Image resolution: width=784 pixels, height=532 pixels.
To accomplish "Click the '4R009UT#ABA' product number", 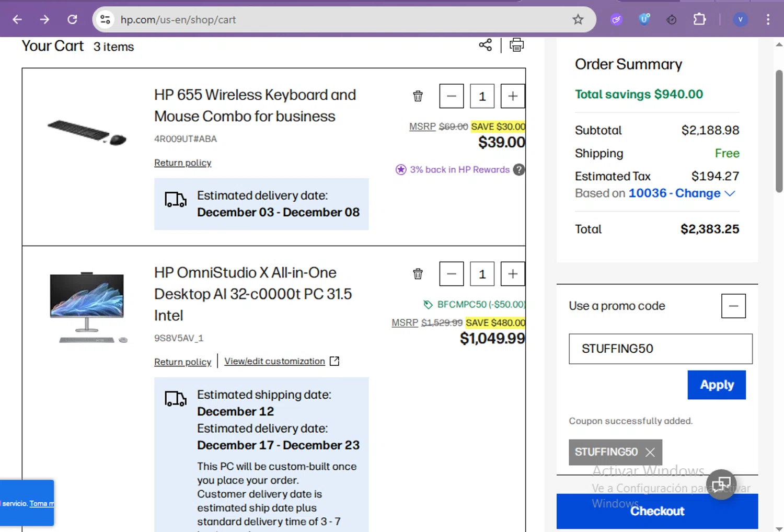I will (186, 139).
